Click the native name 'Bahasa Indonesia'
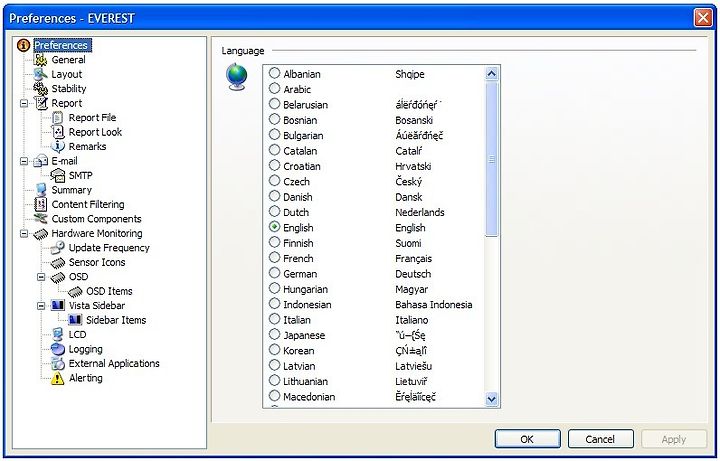The width and height of the screenshot is (720, 461). pyautogui.click(x=433, y=304)
